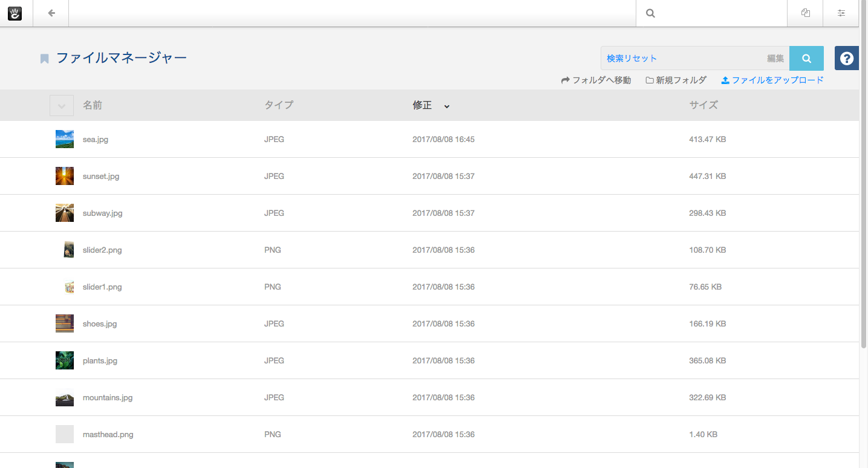Screen dimensions: 868x468
Task: Click the magnifier icon in top toolbar
Action: click(650, 13)
